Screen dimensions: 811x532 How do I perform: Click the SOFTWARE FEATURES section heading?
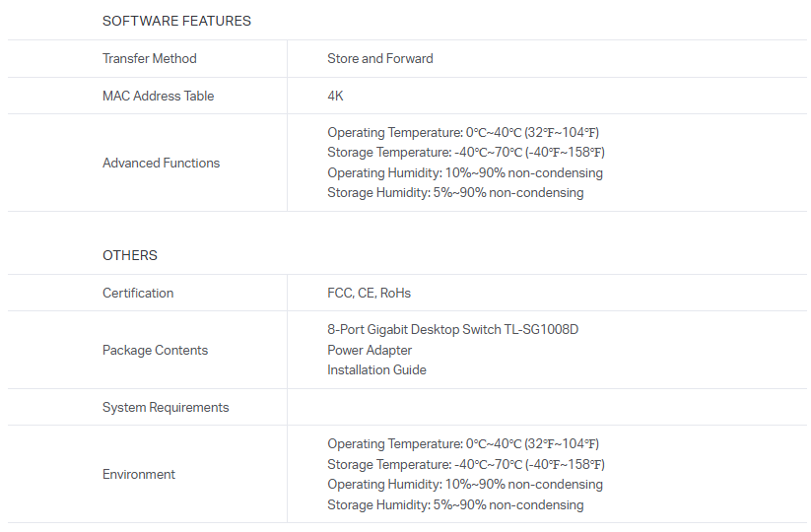tap(176, 21)
